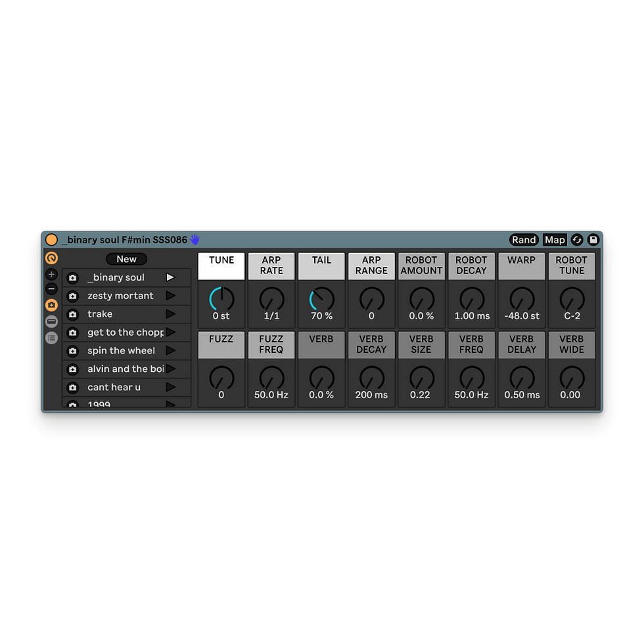Overwrite the _binary soul variation snapshot
644x644 pixels.
pyautogui.click(x=73, y=278)
